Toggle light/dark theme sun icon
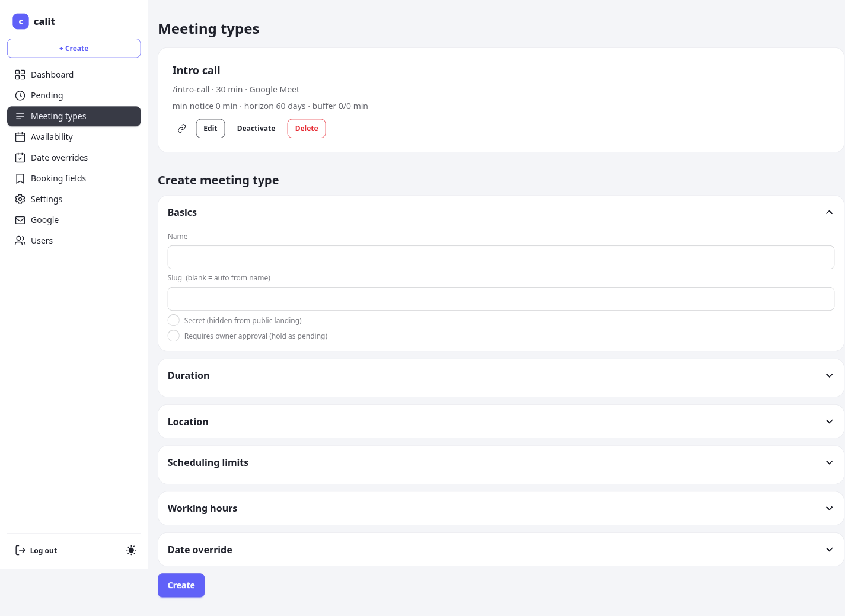845x616 pixels. tap(131, 550)
